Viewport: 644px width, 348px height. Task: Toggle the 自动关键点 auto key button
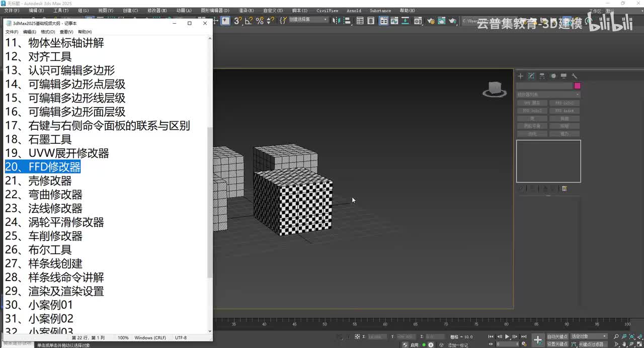(x=557, y=336)
